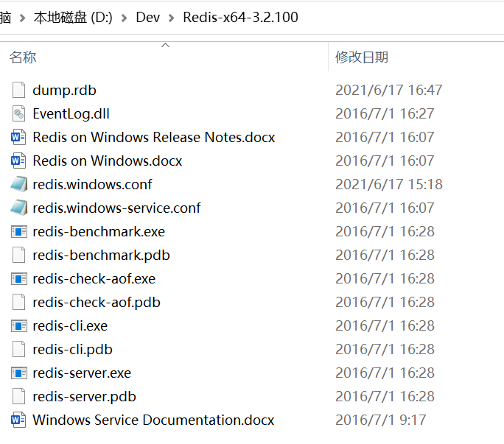Click the modified date of redis-cli.exe
Image resolution: width=504 pixels, height=444 pixels.
[x=385, y=325]
